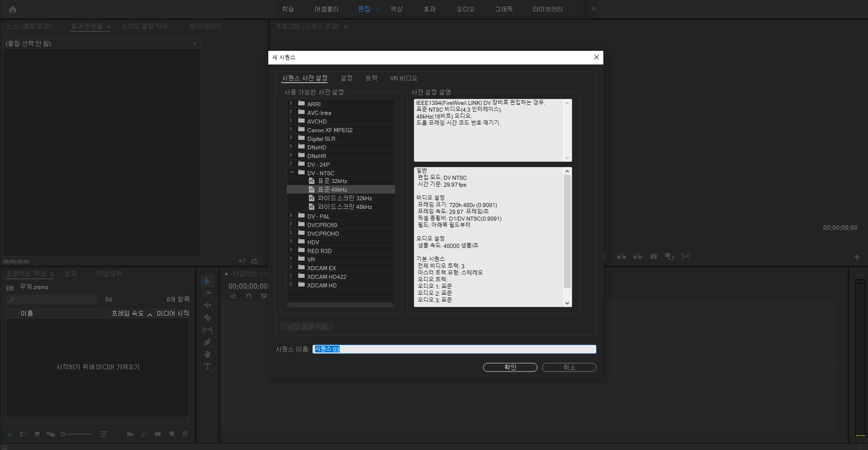Screen dimensions: 868x450
Task: Expand the HDV preset folder
Action: (291, 242)
